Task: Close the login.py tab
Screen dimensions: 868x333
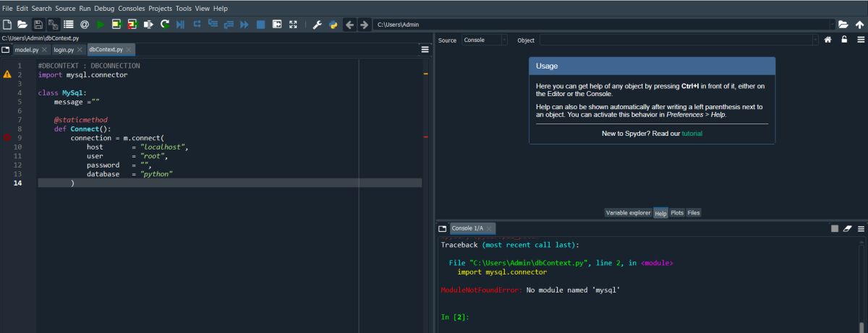Action: [80, 50]
